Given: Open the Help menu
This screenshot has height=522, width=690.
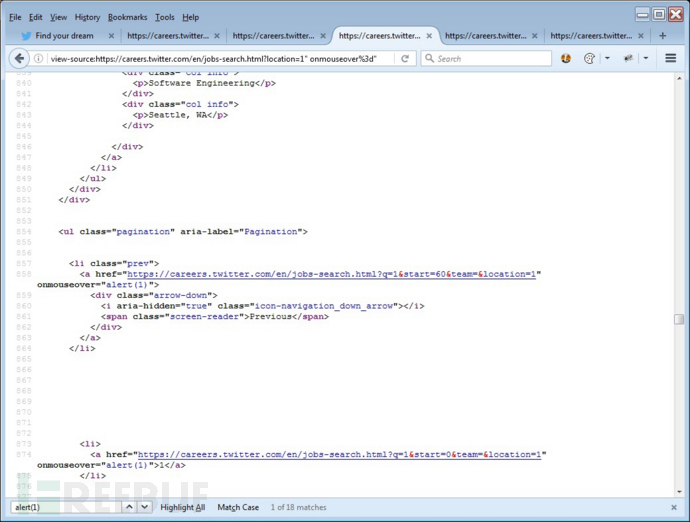Looking at the screenshot, I should click(x=191, y=17).
